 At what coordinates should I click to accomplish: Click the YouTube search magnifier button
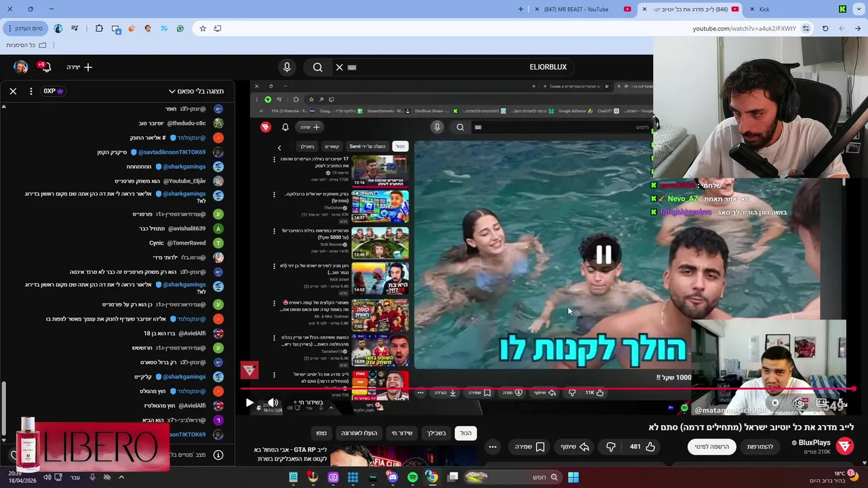tap(317, 67)
